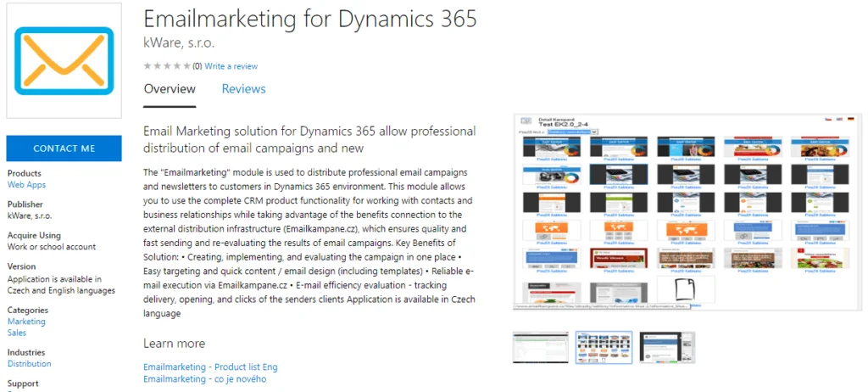The height and width of the screenshot is (392, 868).
Task: Click the Publisher heading in sidebar
Action: [x=25, y=204]
